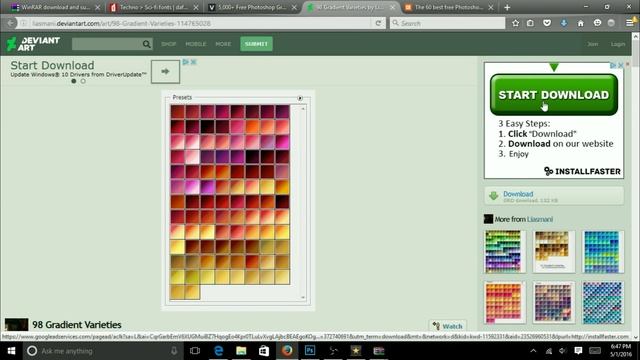Click the volume tray icon
The height and width of the screenshot is (360, 640).
point(563,351)
